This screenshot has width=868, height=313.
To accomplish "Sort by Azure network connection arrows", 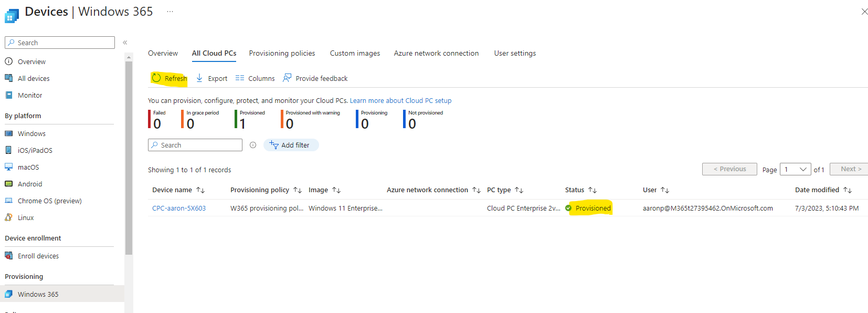I will tap(477, 190).
